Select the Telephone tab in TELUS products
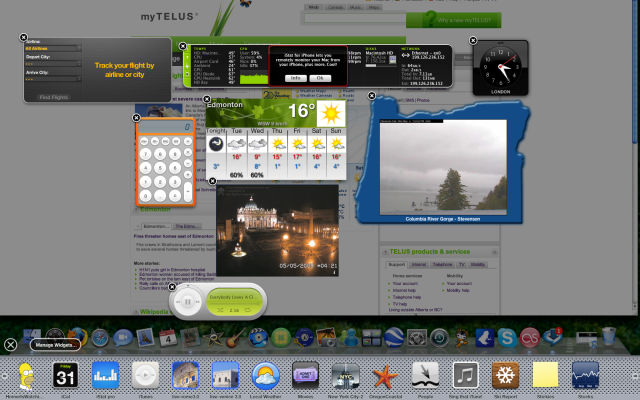 click(442, 264)
